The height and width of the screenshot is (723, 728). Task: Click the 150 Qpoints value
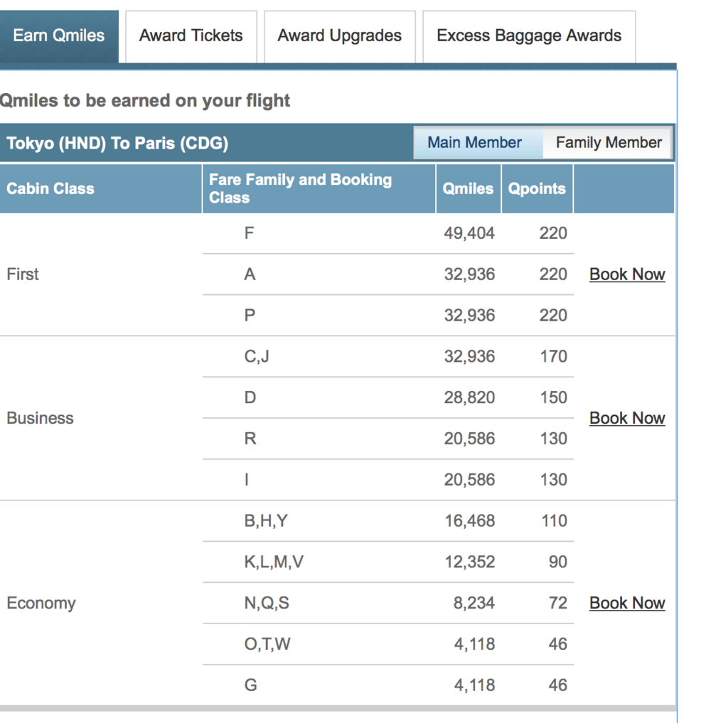click(x=553, y=397)
